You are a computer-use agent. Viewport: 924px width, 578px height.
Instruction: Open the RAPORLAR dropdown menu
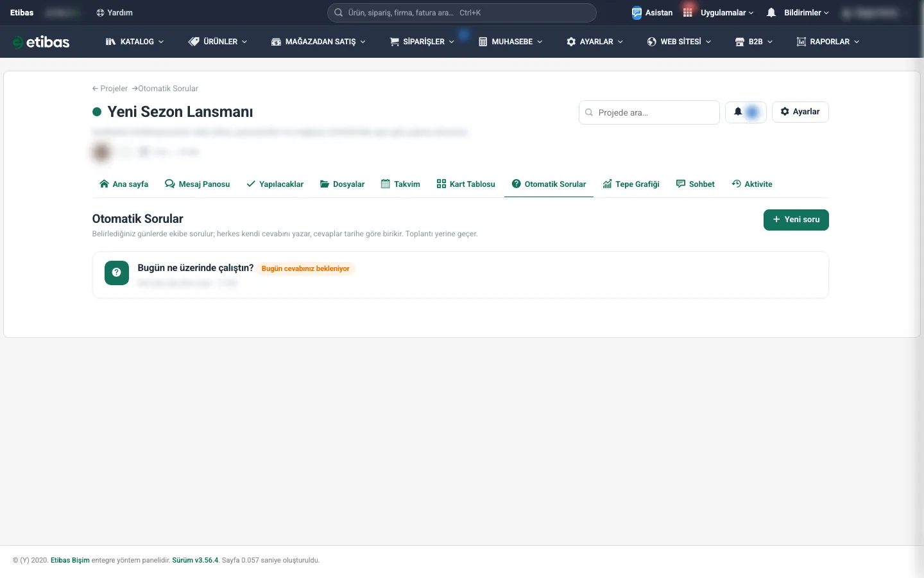click(828, 42)
